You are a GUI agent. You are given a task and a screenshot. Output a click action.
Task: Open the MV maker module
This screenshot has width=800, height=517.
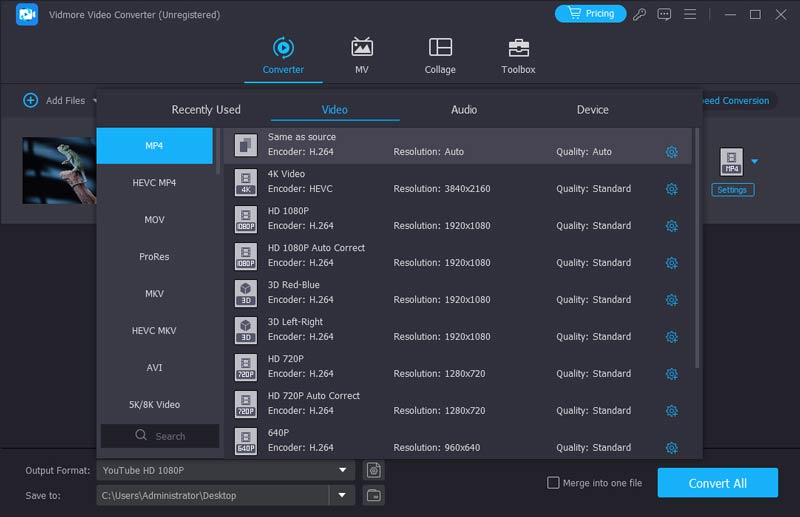point(361,56)
